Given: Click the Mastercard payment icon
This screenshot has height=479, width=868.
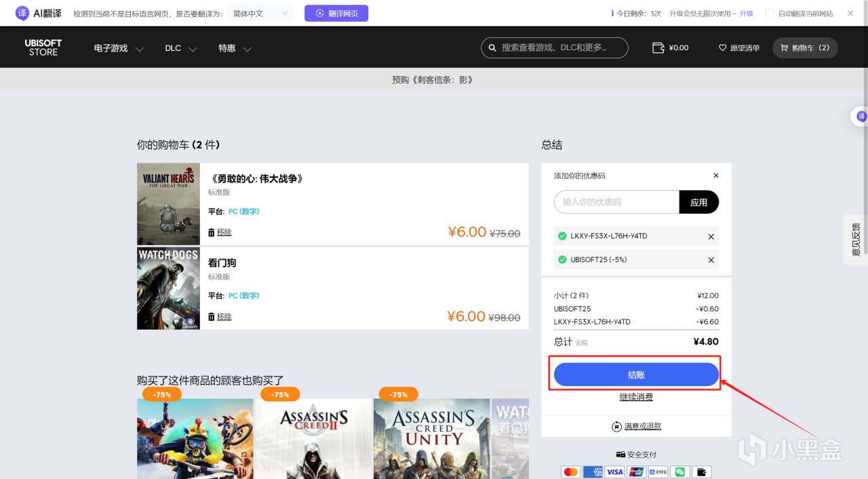Looking at the screenshot, I should (x=571, y=472).
